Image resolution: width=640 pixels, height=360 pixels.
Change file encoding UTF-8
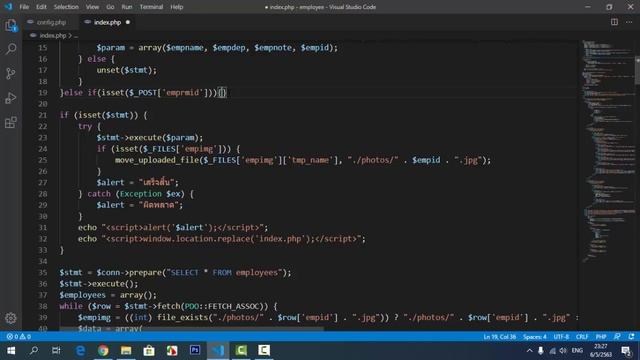click(561, 337)
